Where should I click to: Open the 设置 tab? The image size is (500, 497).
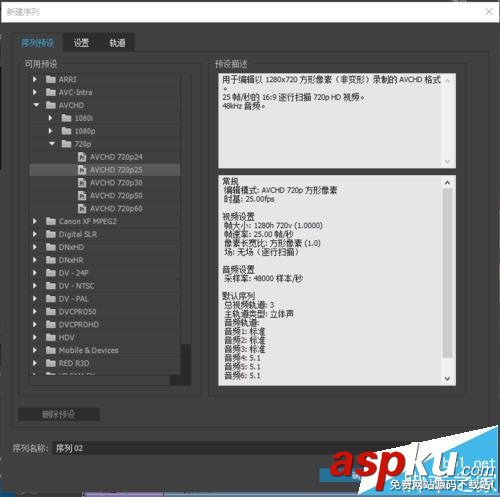[81, 43]
